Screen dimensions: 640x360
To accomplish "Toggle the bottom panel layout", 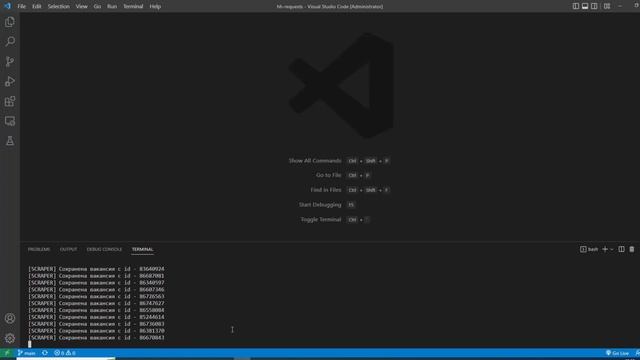I will [x=585, y=6].
